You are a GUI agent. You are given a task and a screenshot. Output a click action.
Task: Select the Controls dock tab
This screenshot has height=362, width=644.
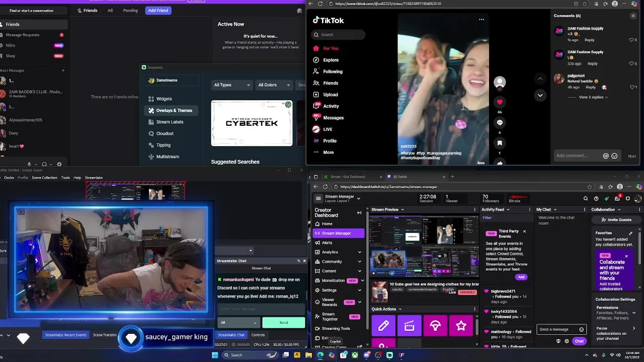[258, 335]
